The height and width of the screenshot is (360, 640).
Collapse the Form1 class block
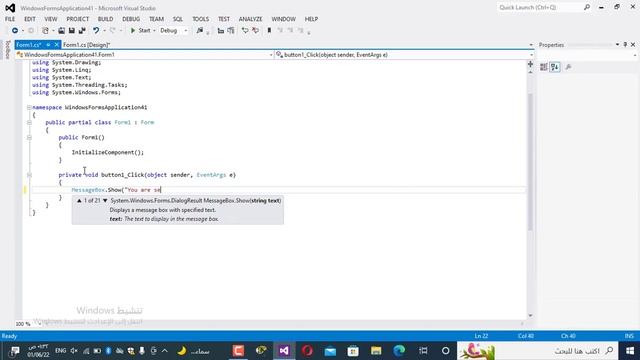(x=29, y=122)
